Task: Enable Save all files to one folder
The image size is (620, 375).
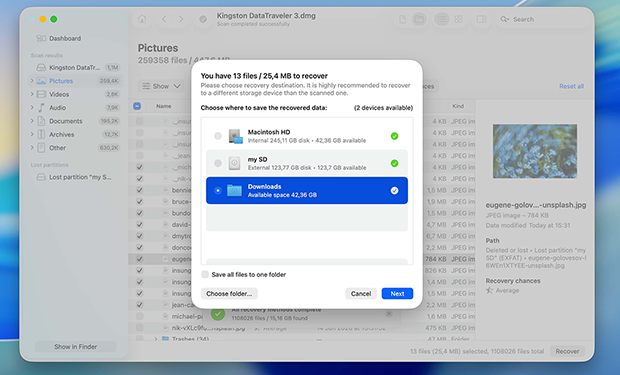Action: point(205,274)
